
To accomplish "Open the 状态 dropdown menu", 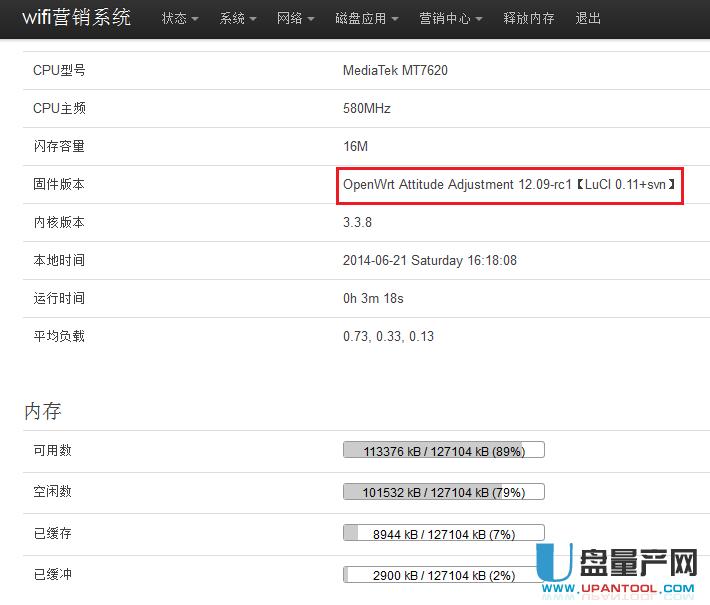I will 180,18.
